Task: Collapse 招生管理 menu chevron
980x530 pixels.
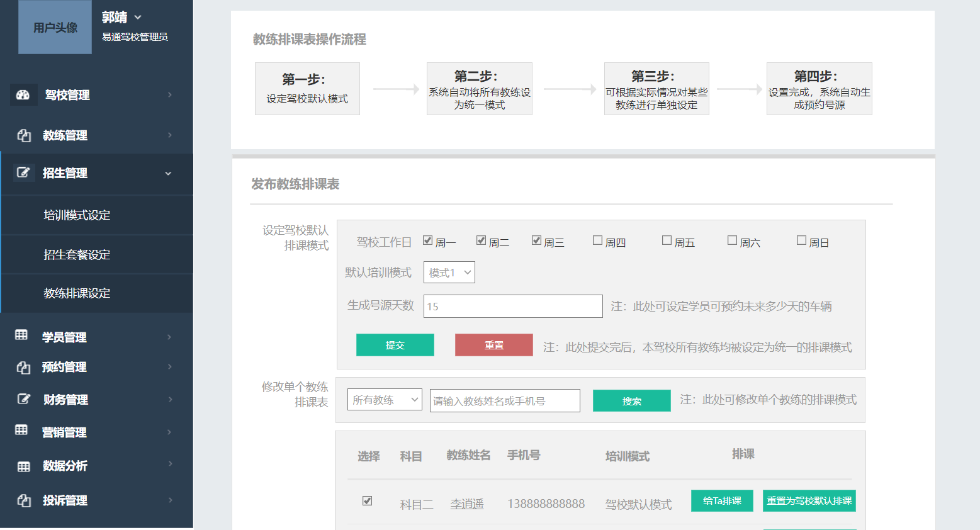Action: coord(168,174)
